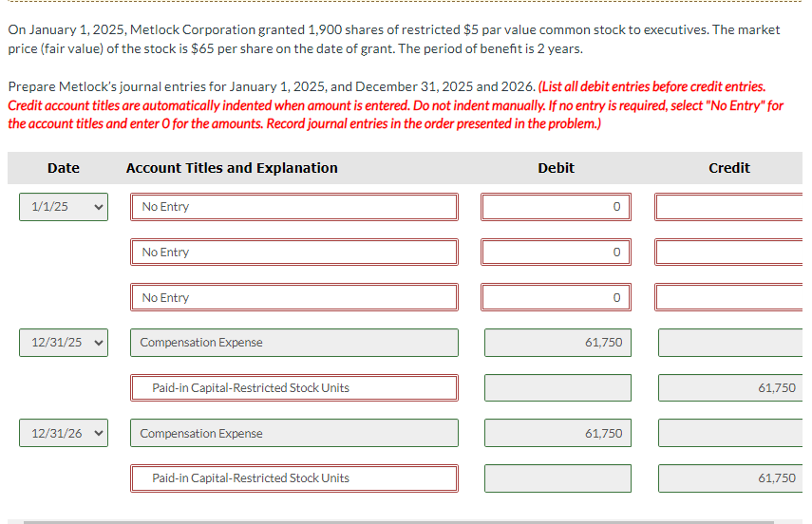Click credit field beside 12/31/25 Compensation Expense
The width and height of the screenshot is (812, 524).
(x=730, y=343)
